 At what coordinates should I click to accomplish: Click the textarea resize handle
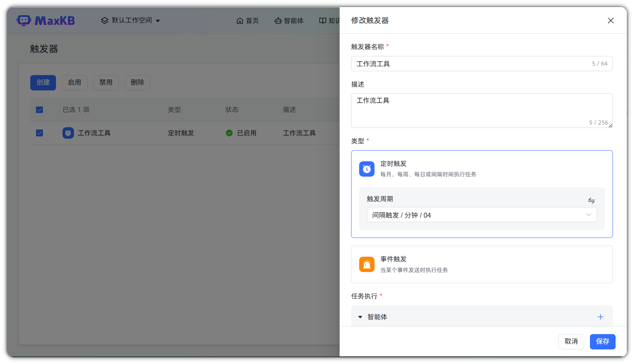tap(610, 126)
